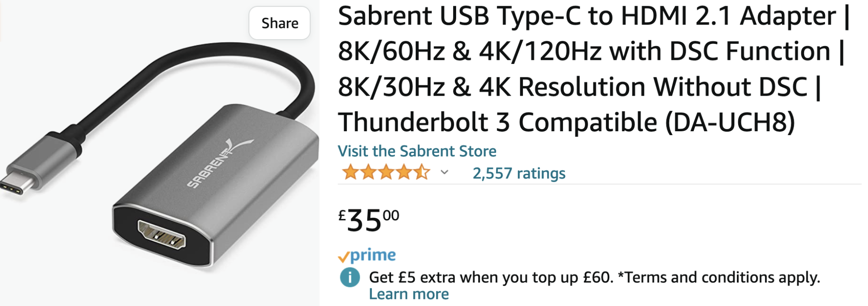This screenshot has height=306, width=868.
Task: Click the orange Prime checkmark
Action: [x=343, y=257]
